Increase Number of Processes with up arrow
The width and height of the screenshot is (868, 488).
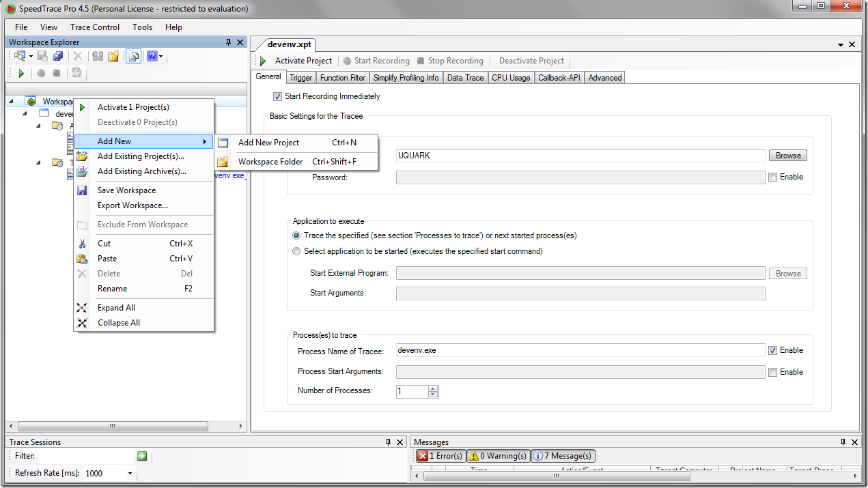(x=432, y=388)
